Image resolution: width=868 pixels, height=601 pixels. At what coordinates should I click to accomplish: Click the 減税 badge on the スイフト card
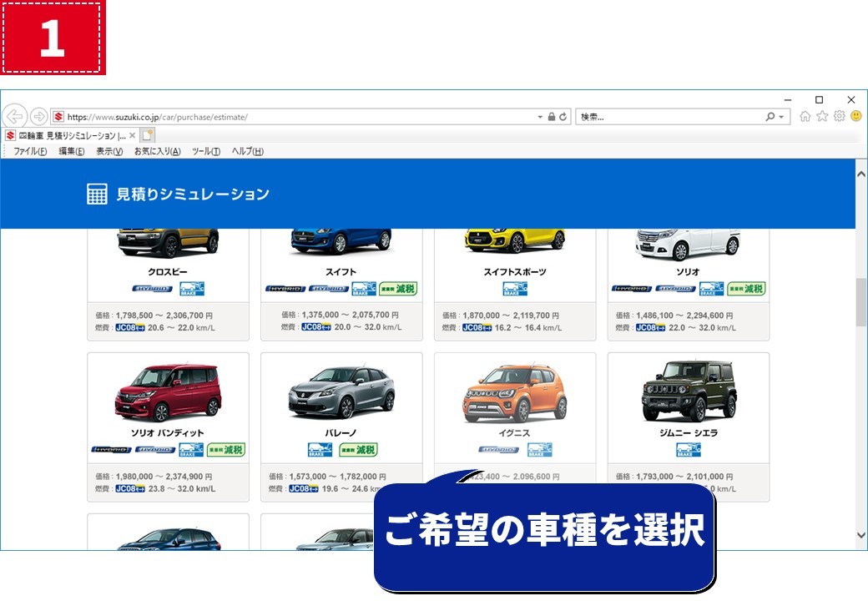click(x=398, y=289)
